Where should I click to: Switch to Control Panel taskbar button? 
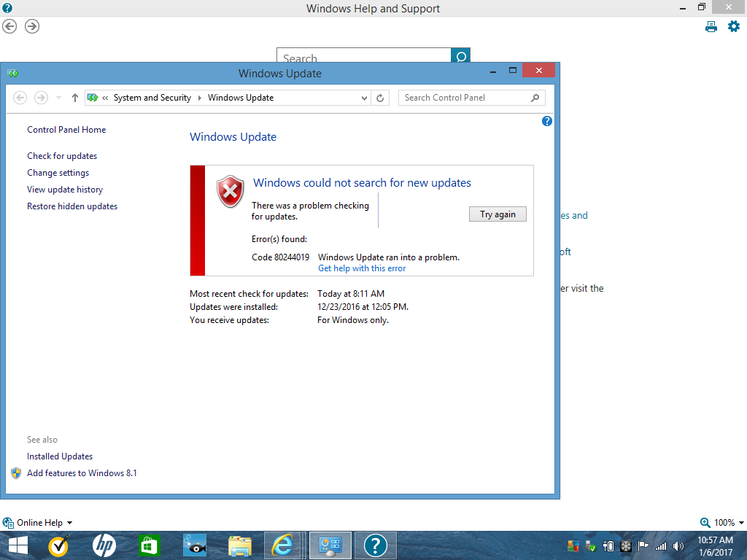click(330, 545)
